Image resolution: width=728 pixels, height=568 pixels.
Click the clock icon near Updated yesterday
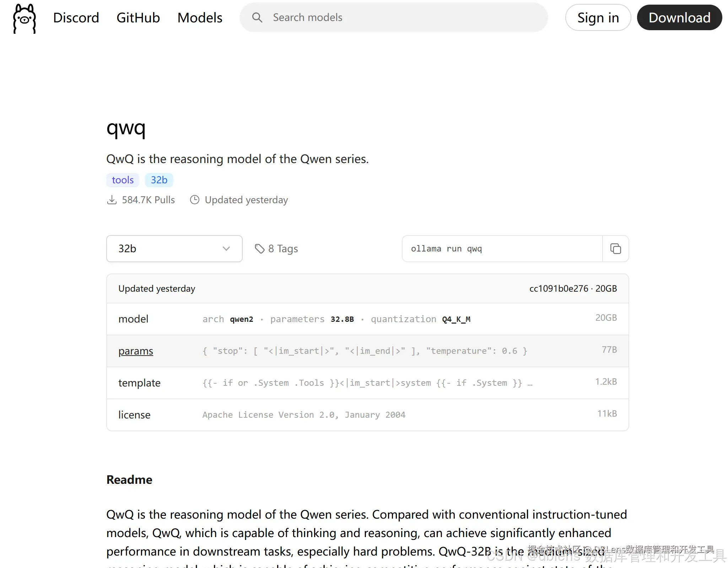[x=195, y=200]
